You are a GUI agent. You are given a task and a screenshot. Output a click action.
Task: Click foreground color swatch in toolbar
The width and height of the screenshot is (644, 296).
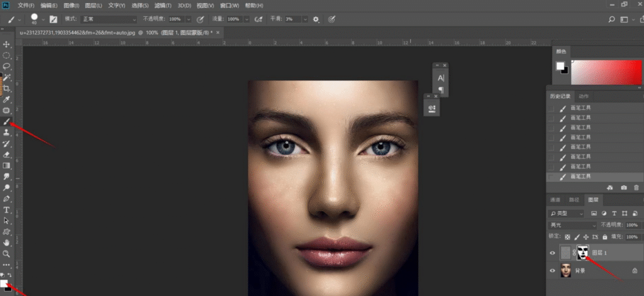pyautogui.click(x=4, y=283)
